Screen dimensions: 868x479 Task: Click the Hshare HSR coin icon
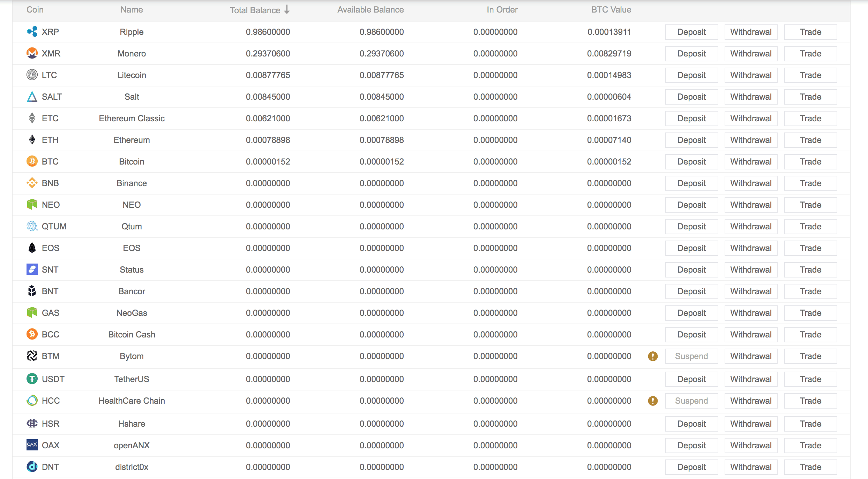(32, 424)
